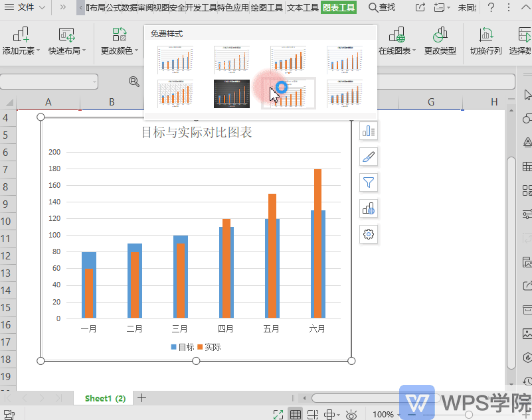
Task: Pick the last chart style in the bottom row
Action: click(345, 94)
